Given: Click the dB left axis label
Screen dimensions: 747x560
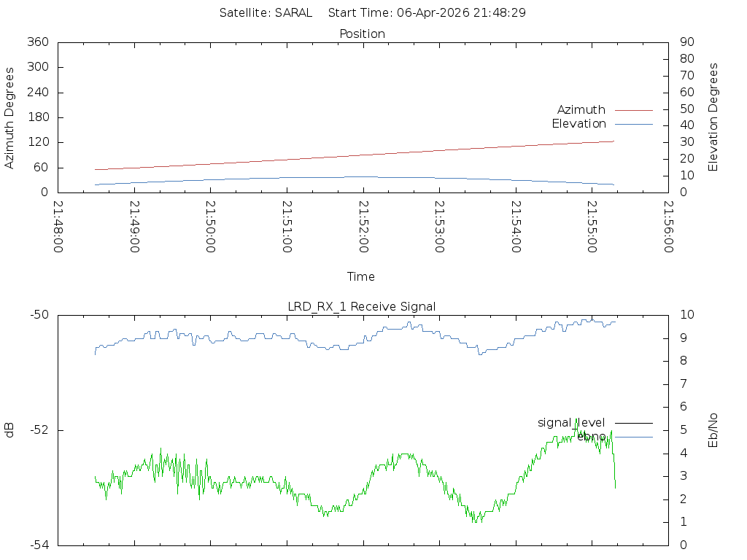Looking at the screenshot, I should tap(9, 429).
